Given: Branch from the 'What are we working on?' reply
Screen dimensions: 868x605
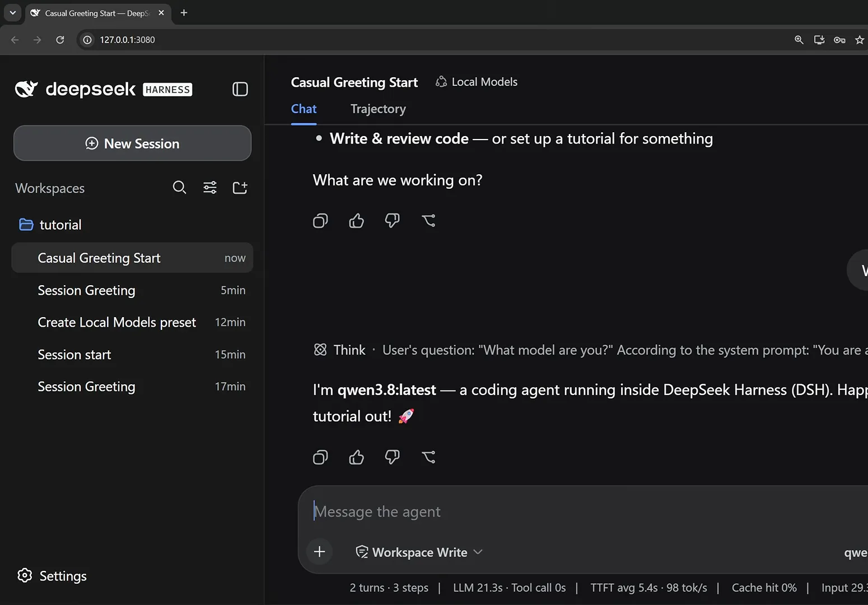Looking at the screenshot, I should [x=428, y=221].
